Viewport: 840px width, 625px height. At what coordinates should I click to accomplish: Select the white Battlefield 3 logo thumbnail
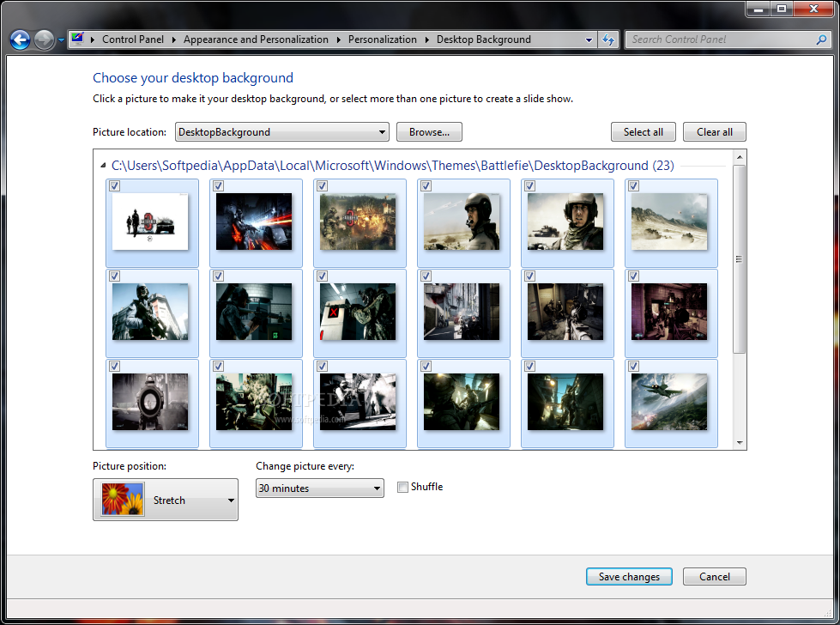click(150, 221)
